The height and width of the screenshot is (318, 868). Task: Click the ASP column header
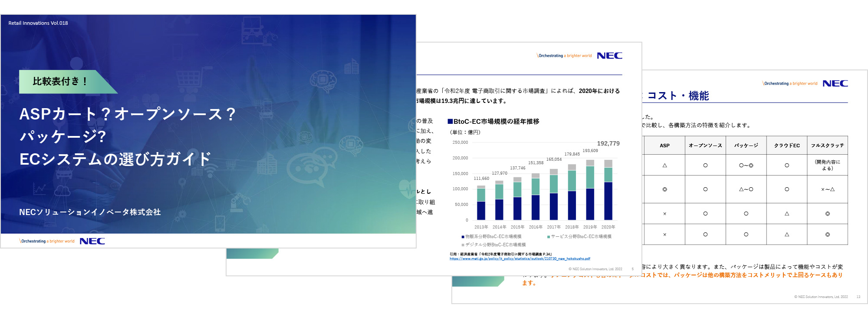pyautogui.click(x=664, y=146)
